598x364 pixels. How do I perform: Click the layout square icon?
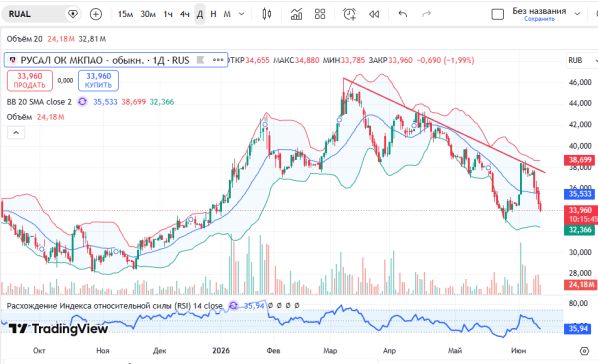click(498, 14)
